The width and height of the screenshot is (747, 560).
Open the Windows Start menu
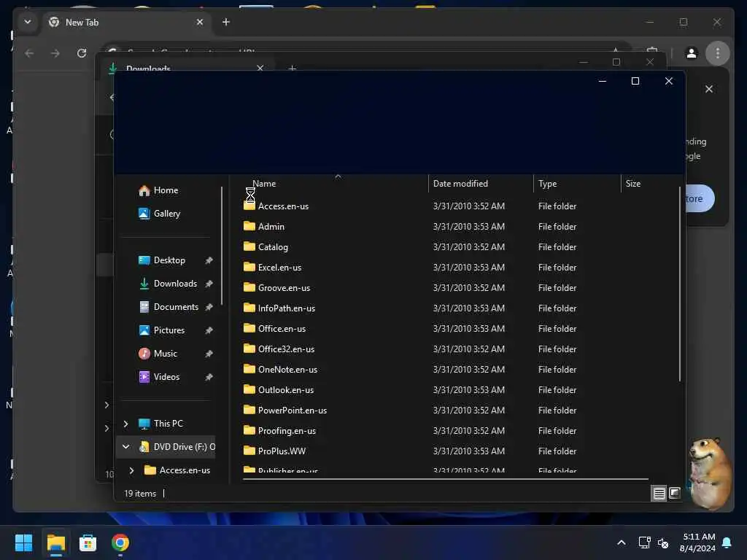[24, 542]
